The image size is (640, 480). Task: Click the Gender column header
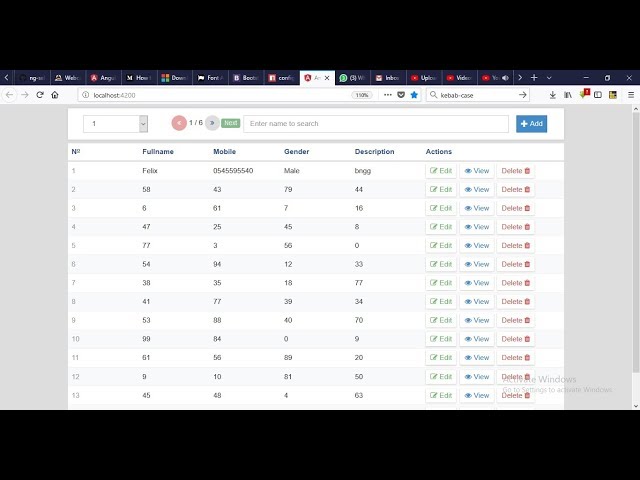click(x=296, y=151)
